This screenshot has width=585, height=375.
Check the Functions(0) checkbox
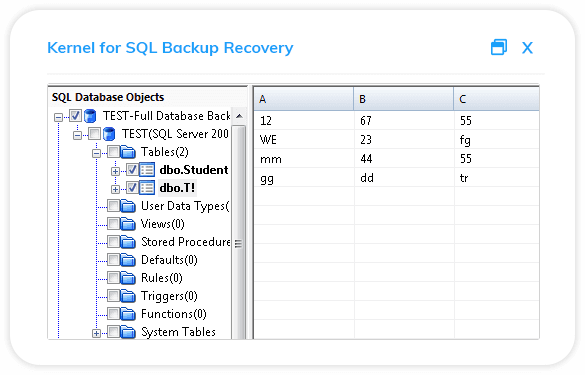113,313
